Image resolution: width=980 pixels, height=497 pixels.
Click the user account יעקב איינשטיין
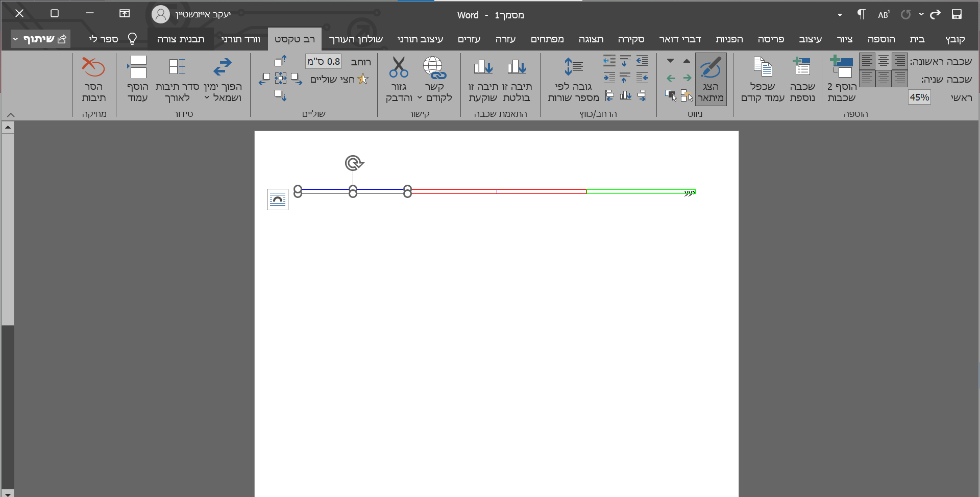(x=192, y=14)
